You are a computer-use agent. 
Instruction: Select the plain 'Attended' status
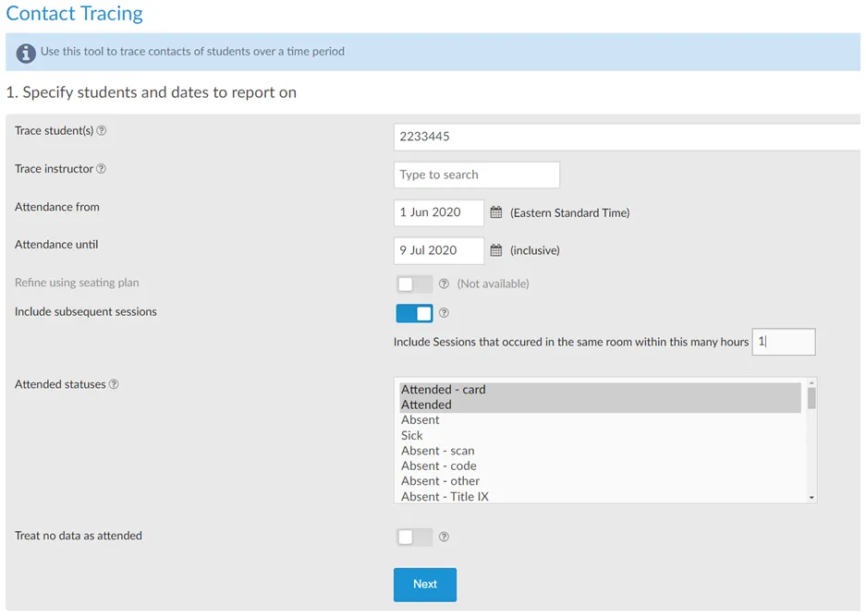pos(601,405)
